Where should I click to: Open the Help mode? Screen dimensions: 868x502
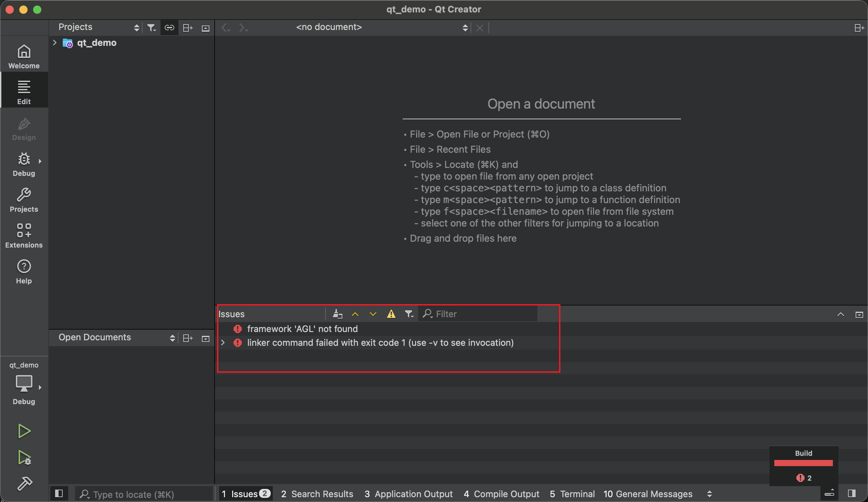[x=24, y=272]
